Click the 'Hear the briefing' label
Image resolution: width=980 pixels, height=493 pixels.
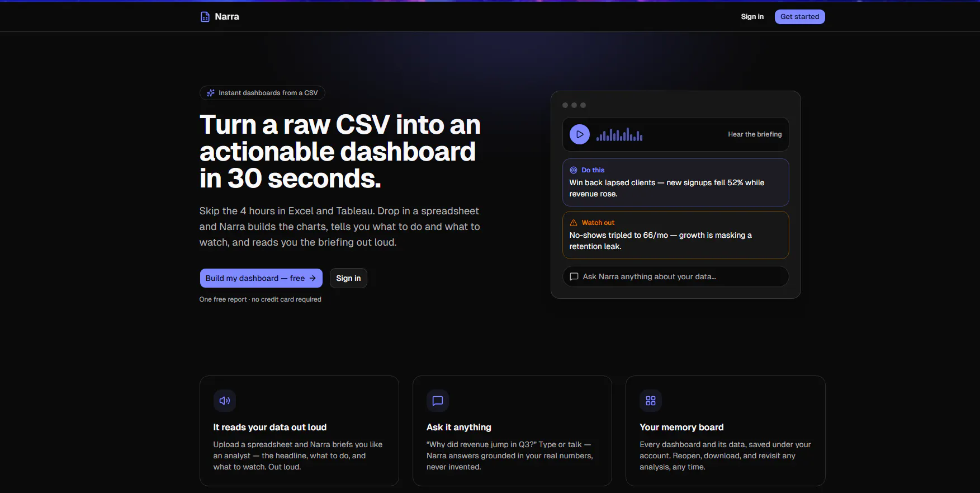pos(755,134)
